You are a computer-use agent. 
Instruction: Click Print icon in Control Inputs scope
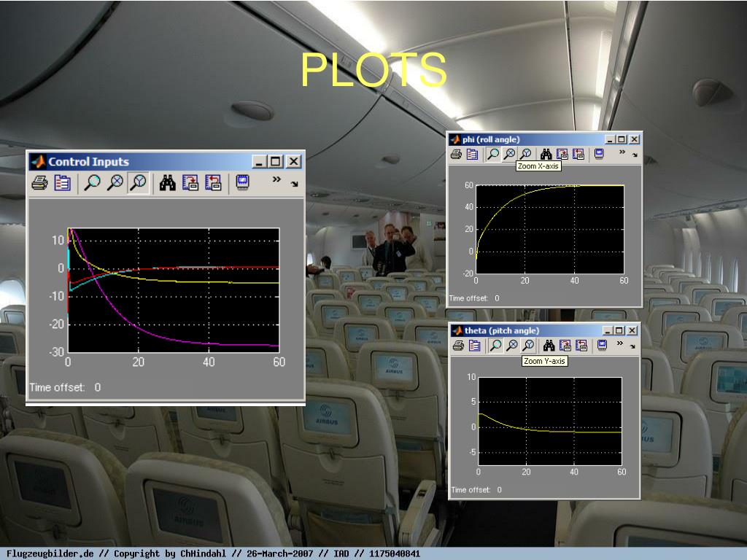(40, 183)
